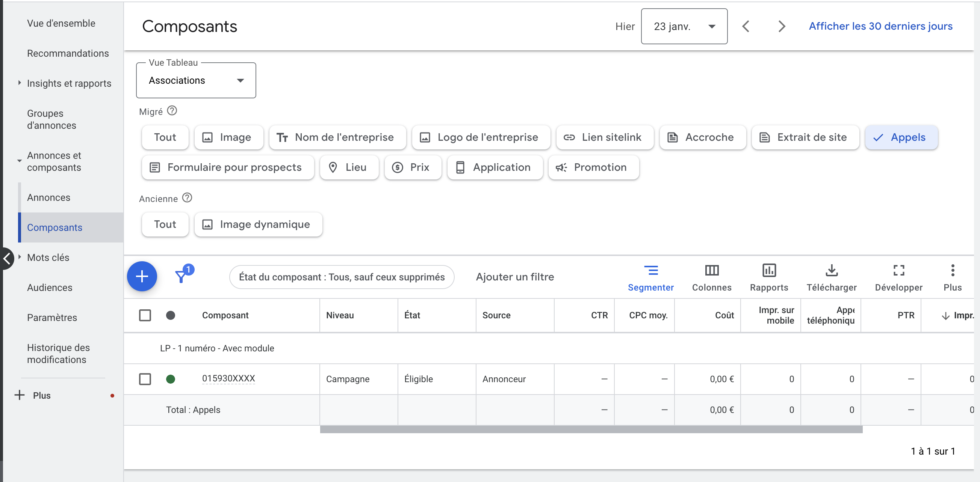Click the Source column header
The image size is (980, 482).
[x=496, y=315]
